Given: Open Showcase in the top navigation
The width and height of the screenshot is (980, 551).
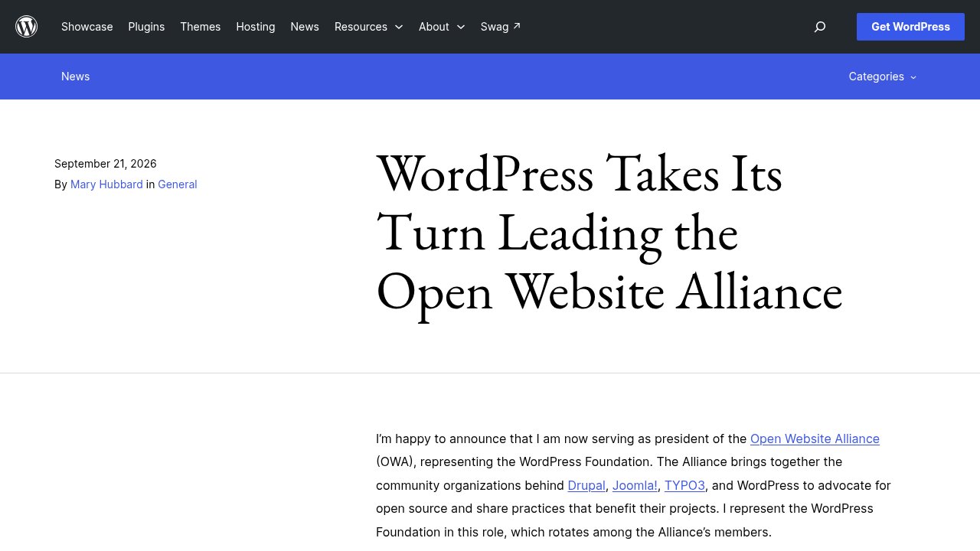Looking at the screenshot, I should coord(87,27).
